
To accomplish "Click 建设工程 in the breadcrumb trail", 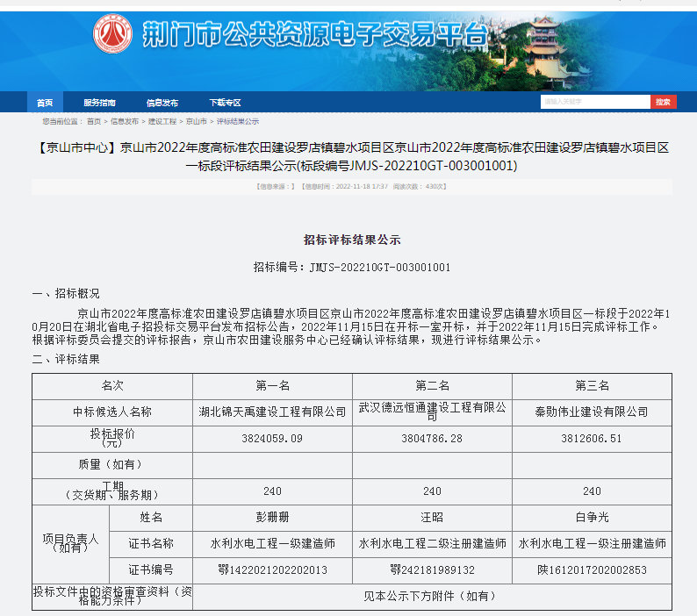I will (x=162, y=121).
